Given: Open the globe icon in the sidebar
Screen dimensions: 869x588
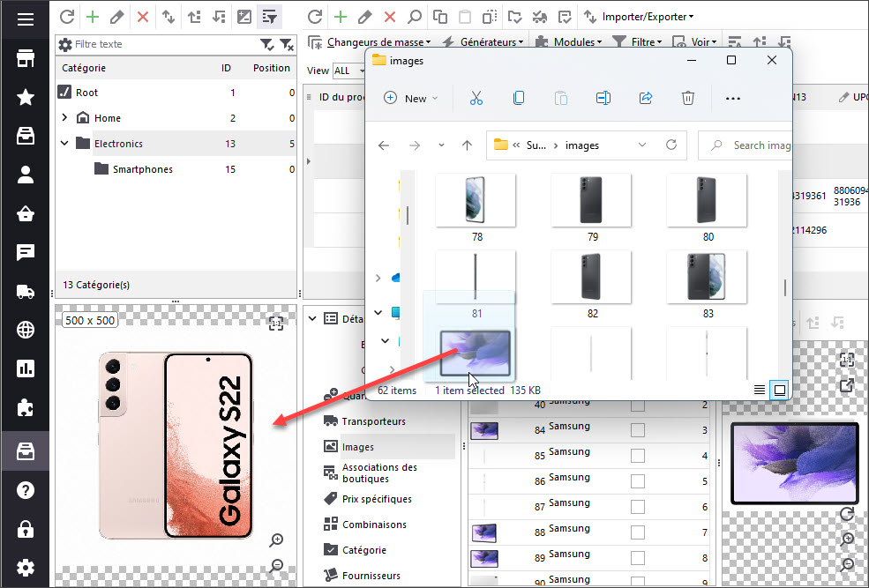Looking at the screenshot, I should click(x=26, y=330).
